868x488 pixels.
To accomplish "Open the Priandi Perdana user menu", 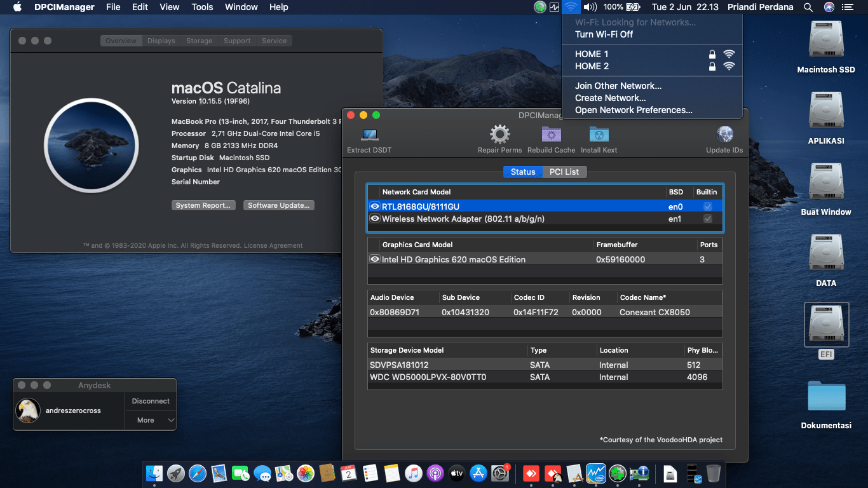I will pos(760,7).
